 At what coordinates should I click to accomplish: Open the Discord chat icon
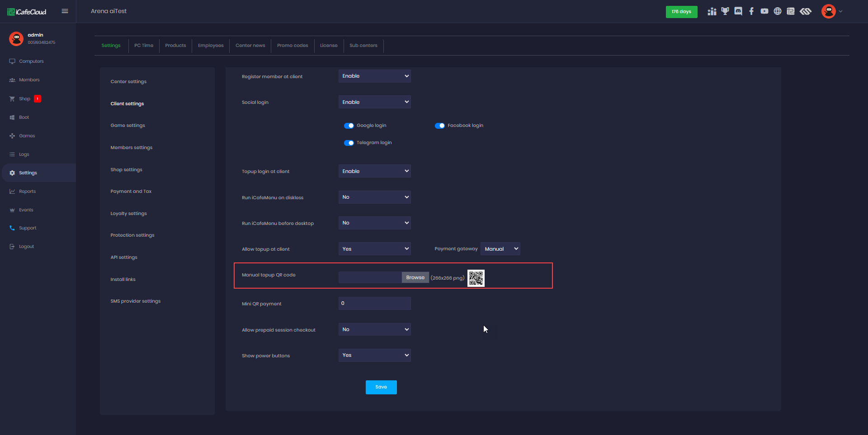click(738, 11)
